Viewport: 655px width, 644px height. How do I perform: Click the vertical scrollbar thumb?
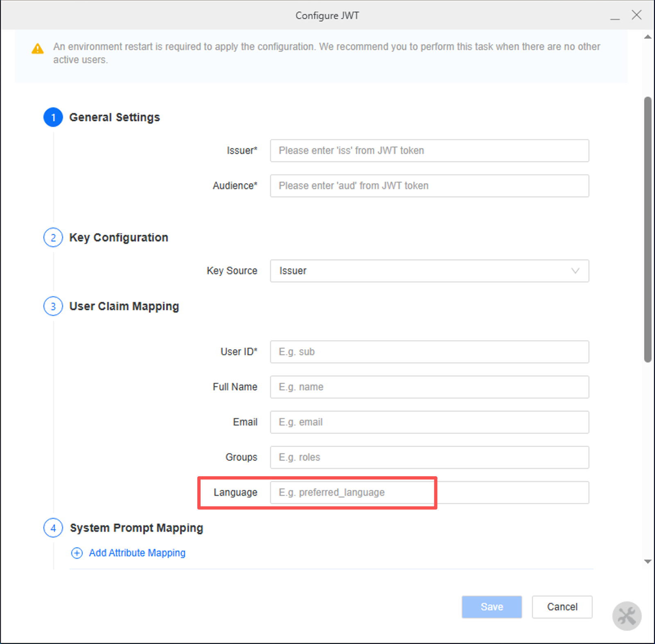coord(648,229)
